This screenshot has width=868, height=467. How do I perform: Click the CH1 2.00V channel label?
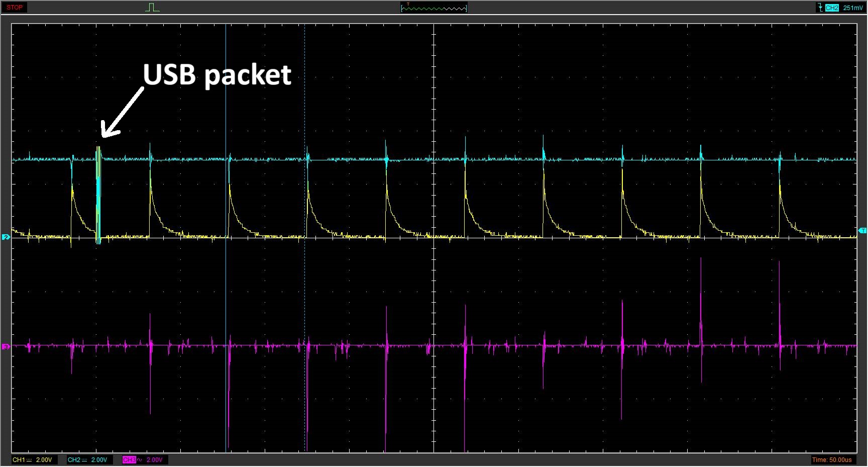(32, 459)
